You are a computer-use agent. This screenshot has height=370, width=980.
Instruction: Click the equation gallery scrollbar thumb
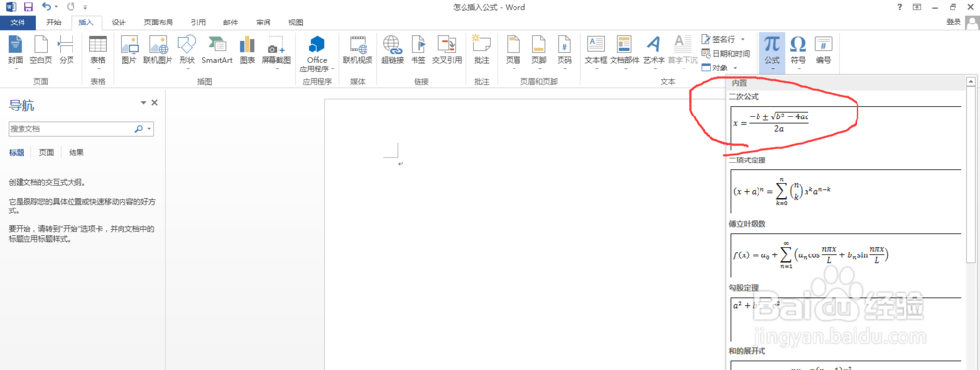tap(970, 173)
